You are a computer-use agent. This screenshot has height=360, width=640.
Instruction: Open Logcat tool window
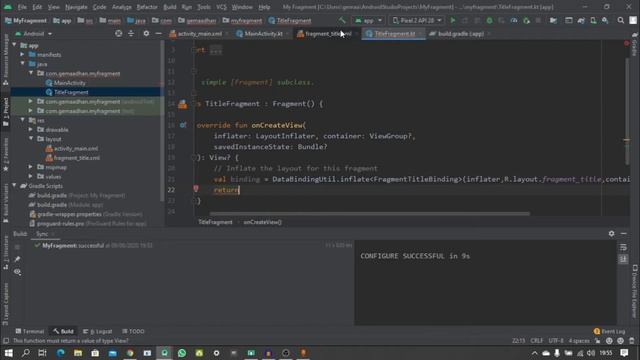click(x=98, y=331)
